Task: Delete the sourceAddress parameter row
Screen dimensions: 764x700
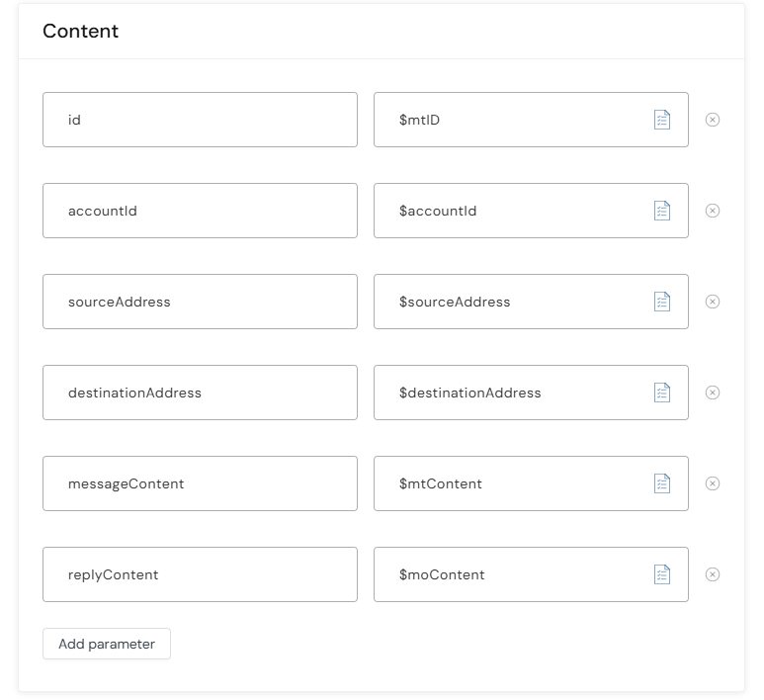Action: tap(713, 302)
